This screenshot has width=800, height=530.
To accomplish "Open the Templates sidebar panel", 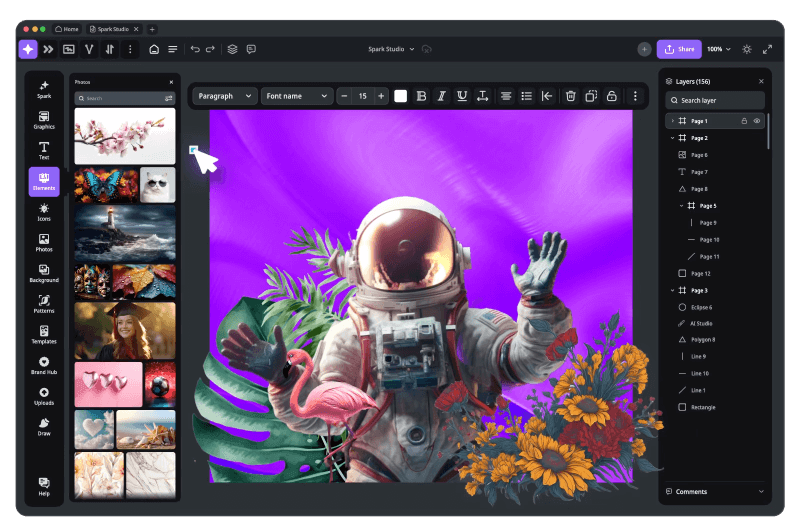I will pos(44,335).
